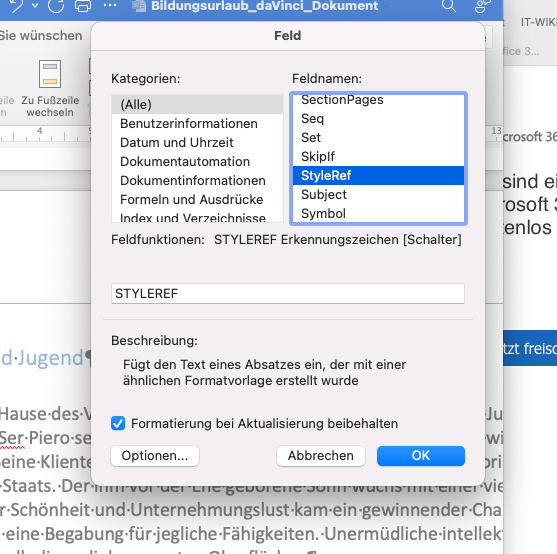Click the Jugend heading in the document
This screenshot has height=554, width=557.
[x=50, y=358]
